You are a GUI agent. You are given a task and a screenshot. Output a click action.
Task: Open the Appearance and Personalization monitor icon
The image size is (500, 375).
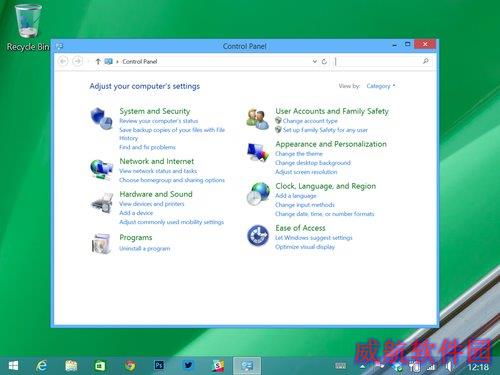click(257, 152)
